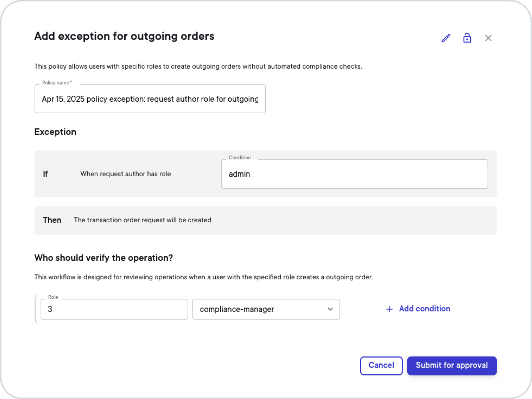Click the Add condition link
Screen dimensions: 532x399
[424, 309]
